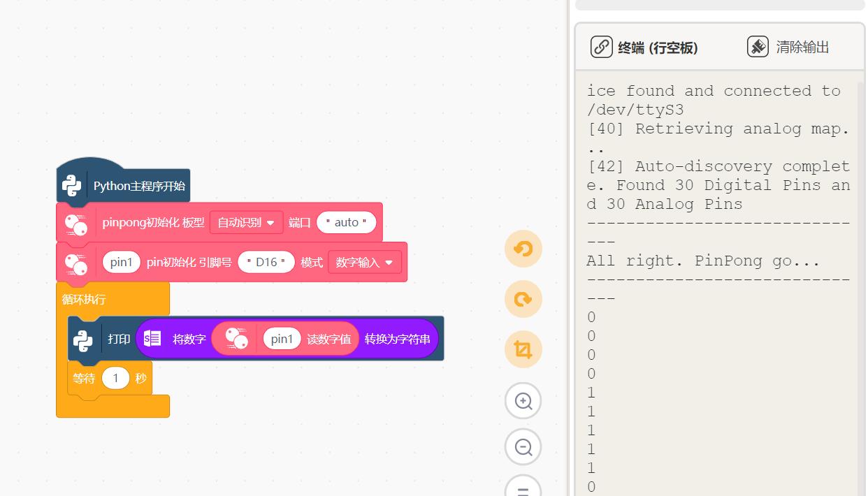
Task: Click the Python logo on main program block
Action: (x=72, y=186)
